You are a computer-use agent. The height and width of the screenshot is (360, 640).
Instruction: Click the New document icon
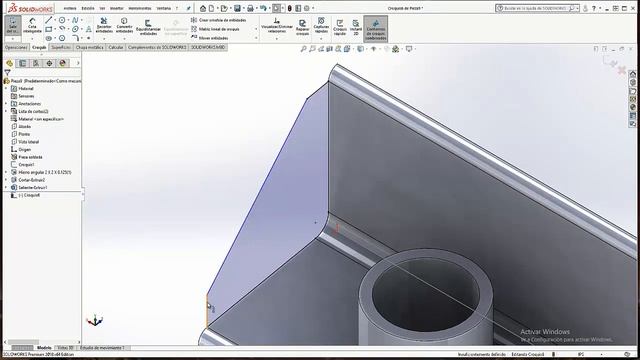click(x=211, y=8)
